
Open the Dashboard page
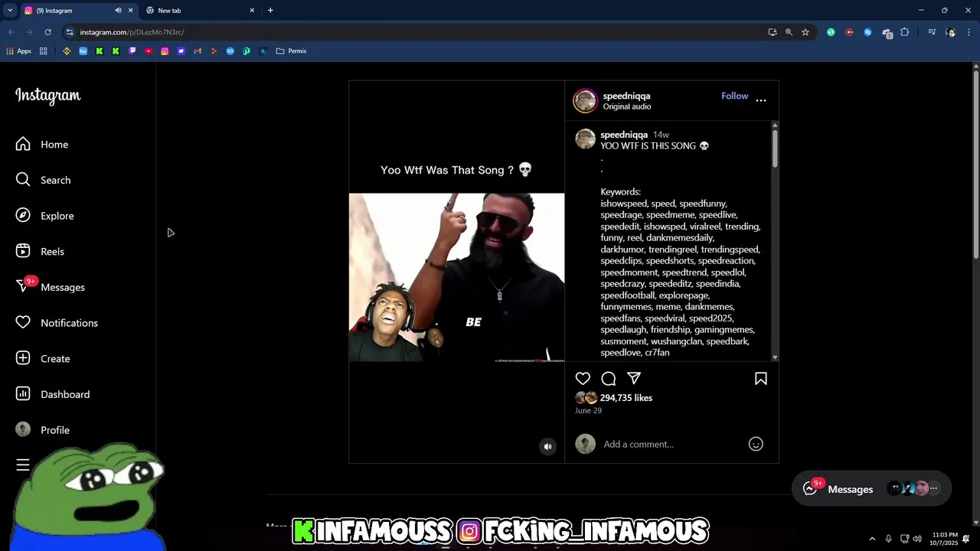coord(54,394)
